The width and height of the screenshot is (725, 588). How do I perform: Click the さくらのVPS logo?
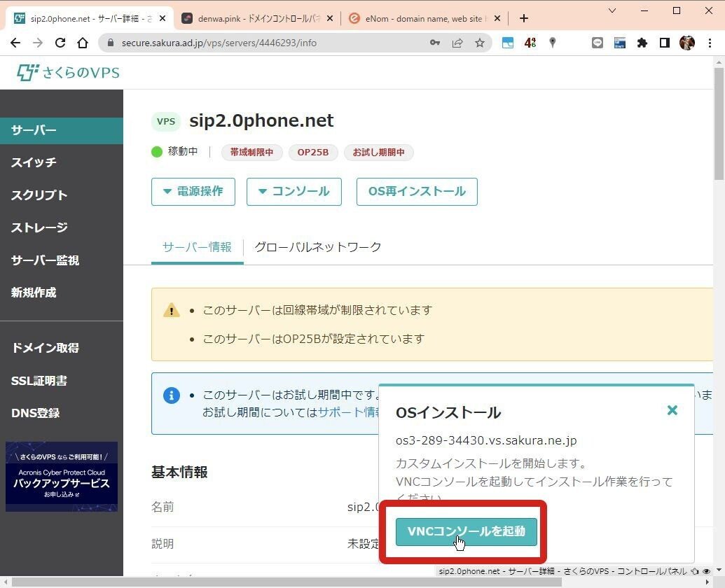(x=69, y=73)
